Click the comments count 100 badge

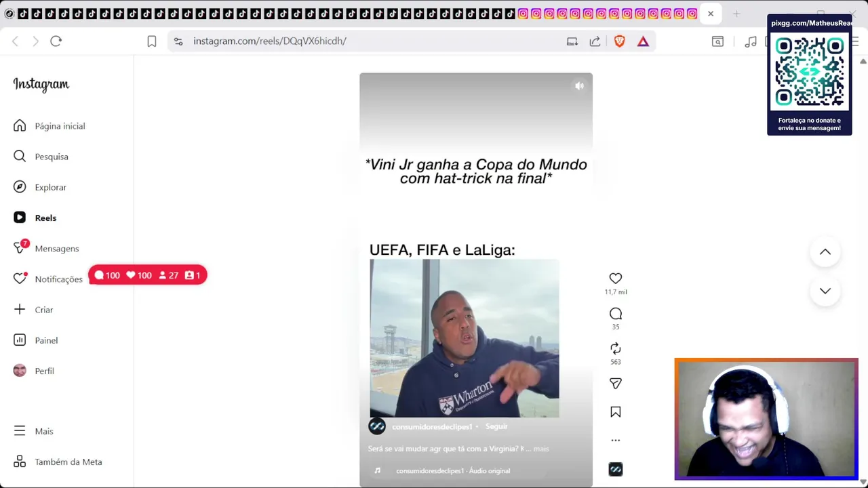point(107,275)
